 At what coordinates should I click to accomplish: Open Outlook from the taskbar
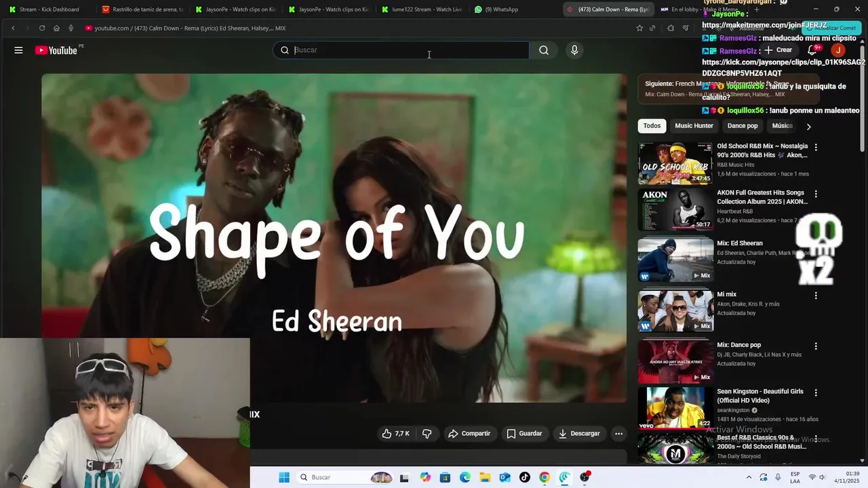click(x=505, y=477)
